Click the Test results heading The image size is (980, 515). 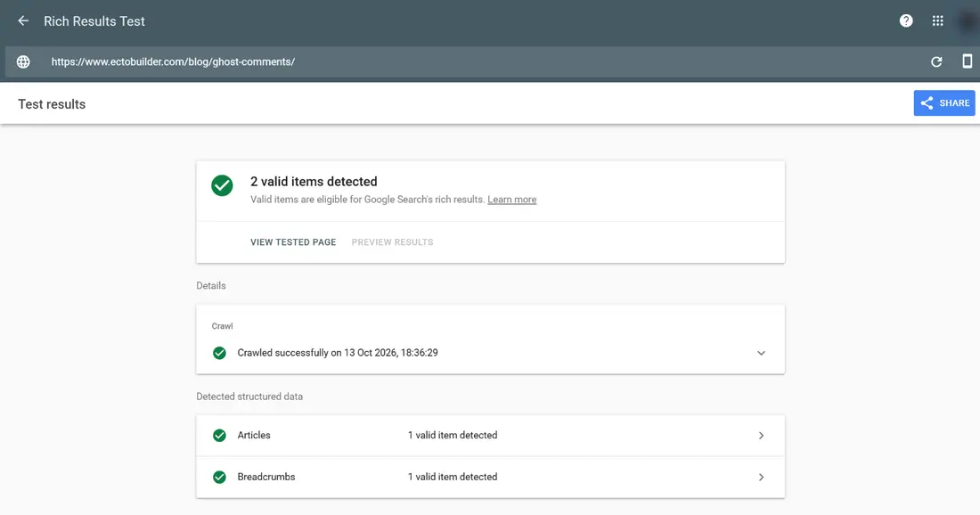(x=52, y=104)
